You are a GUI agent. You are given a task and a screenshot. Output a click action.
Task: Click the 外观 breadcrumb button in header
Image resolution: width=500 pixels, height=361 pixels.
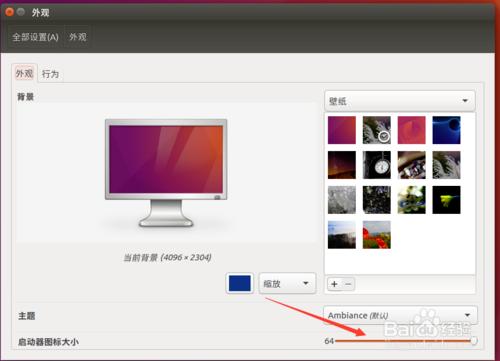pyautogui.click(x=78, y=37)
